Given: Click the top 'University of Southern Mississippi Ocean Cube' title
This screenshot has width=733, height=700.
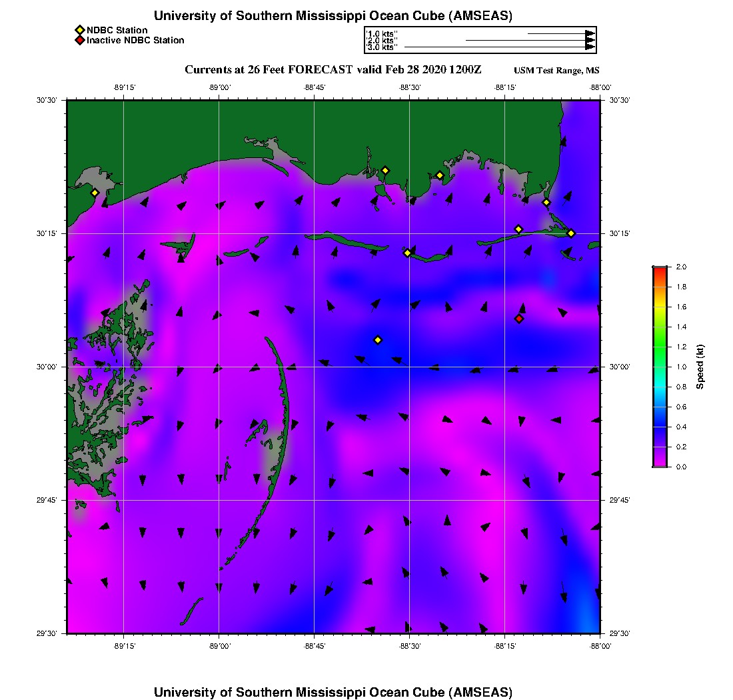Looking at the screenshot, I should pos(333,16).
